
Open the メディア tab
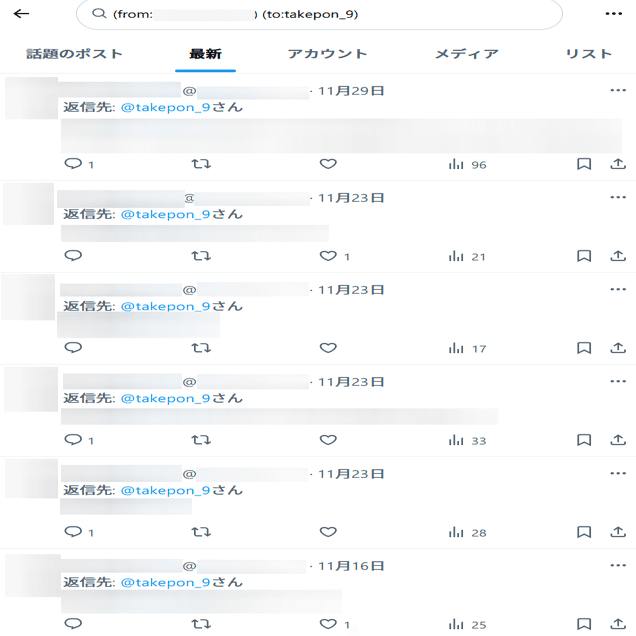click(x=467, y=54)
